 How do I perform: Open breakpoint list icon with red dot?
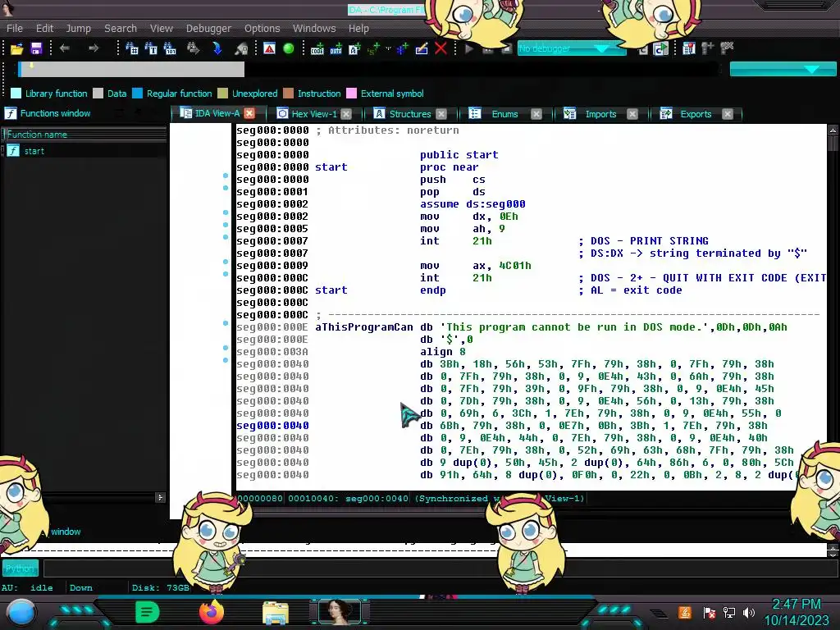click(x=689, y=48)
